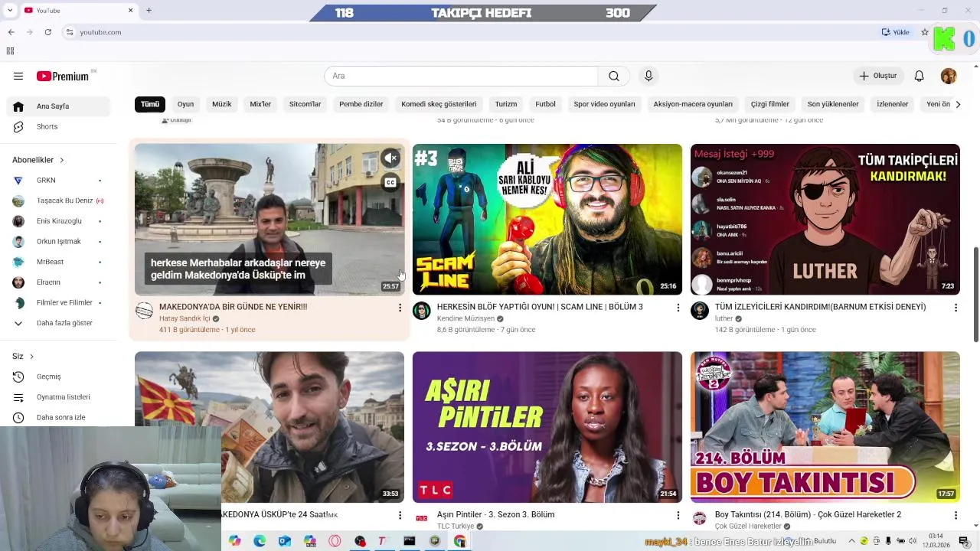
Task: Go to Ana Sayfa in sidebar
Action: (x=58, y=106)
